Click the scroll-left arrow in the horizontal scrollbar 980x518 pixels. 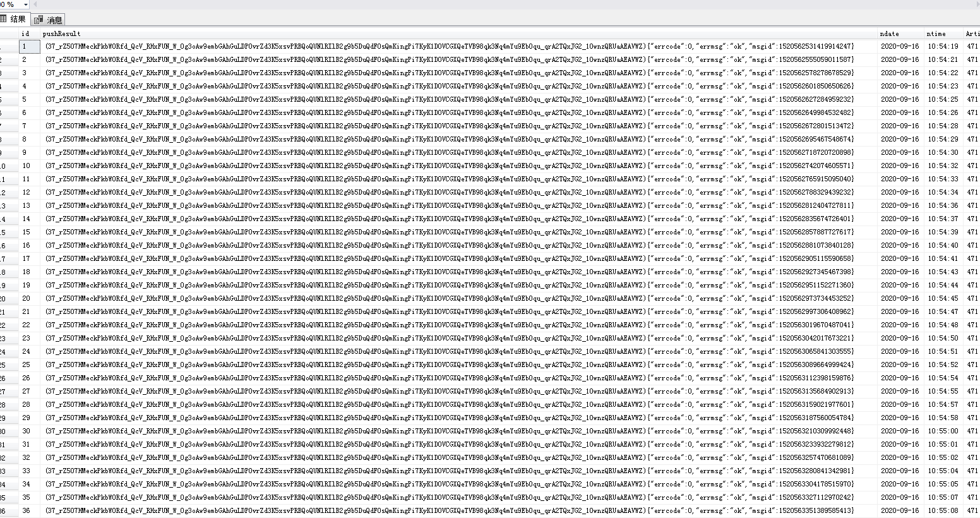point(34,4)
